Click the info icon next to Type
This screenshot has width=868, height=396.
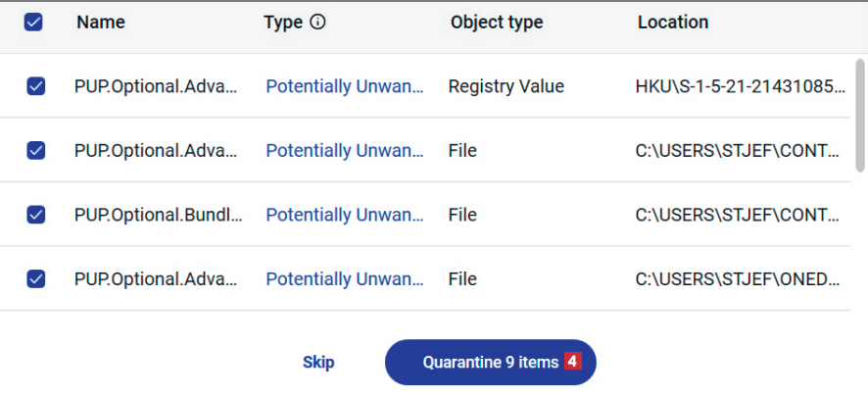click(x=317, y=23)
